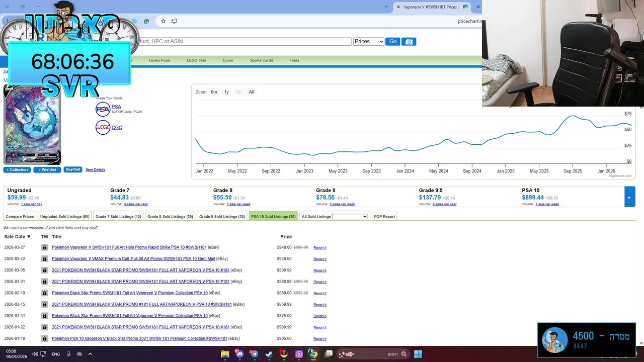Viewport: 644px width, 362px height.
Task: Switch to Chrome from the taskbar
Action: (313, 354)
